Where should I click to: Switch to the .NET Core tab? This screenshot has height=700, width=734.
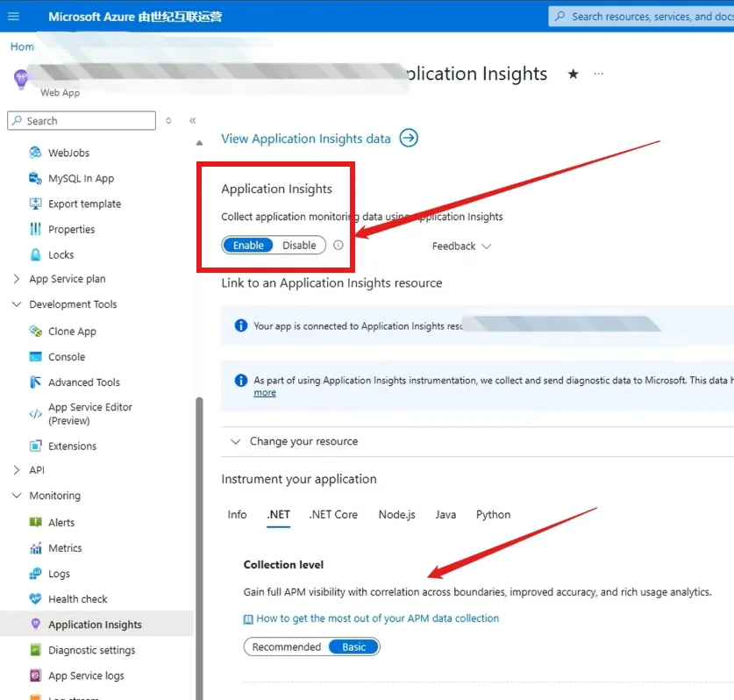[333, 515]
